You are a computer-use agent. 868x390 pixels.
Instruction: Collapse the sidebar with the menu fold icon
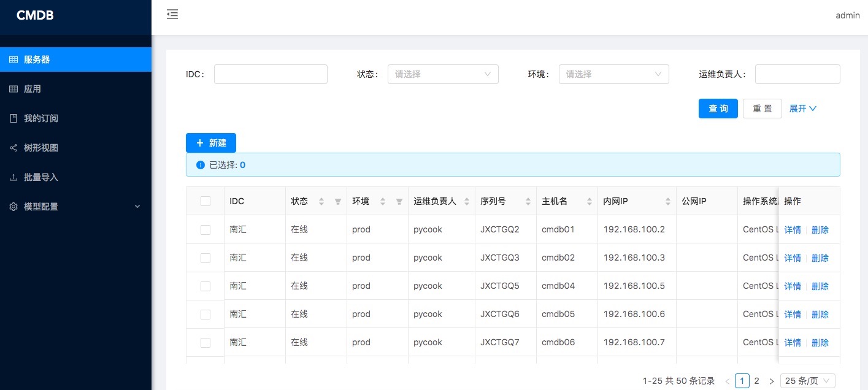172,14
